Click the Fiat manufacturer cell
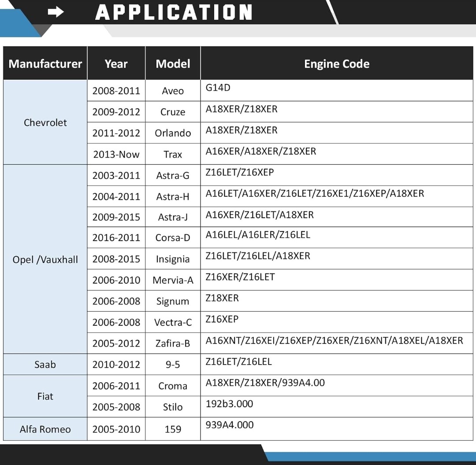The image size is (476, 465). pos(45,396)
